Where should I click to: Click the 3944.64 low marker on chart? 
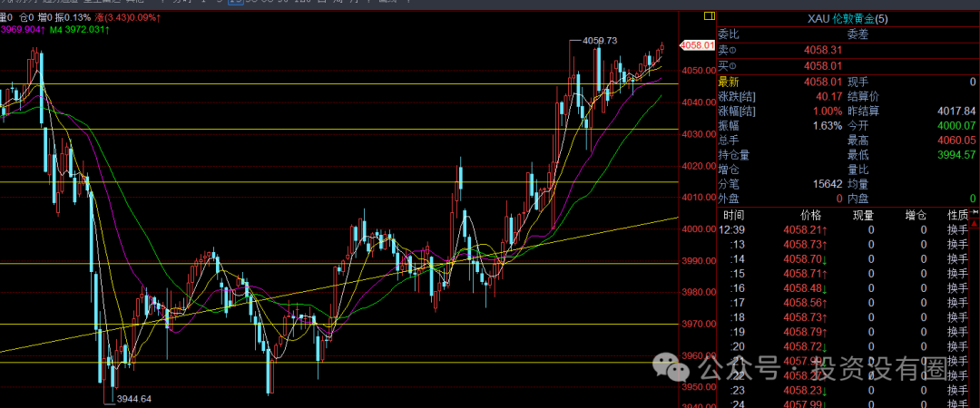coord(134,399)
